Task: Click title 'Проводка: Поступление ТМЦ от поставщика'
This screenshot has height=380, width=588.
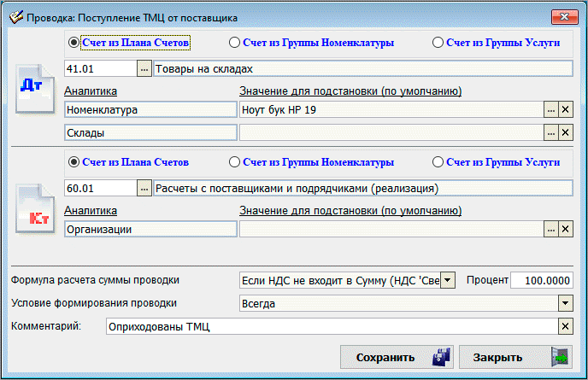Action: pos(132,18)
